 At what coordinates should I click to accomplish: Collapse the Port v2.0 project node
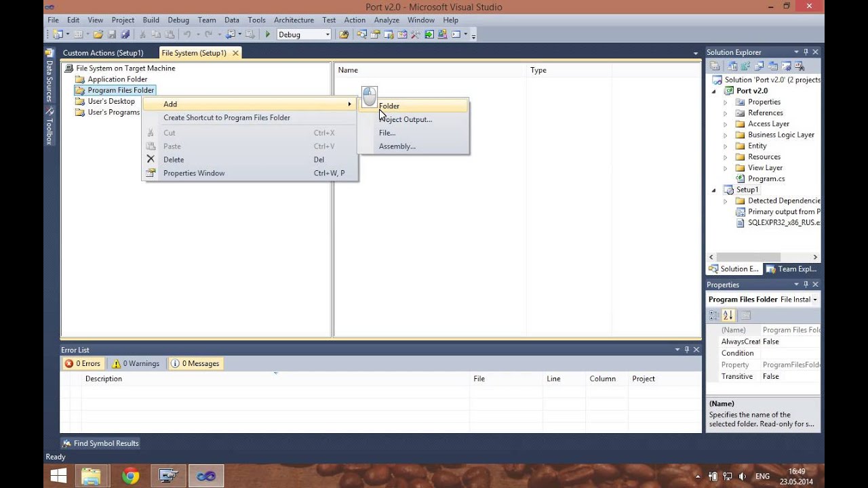click(714, 91)
